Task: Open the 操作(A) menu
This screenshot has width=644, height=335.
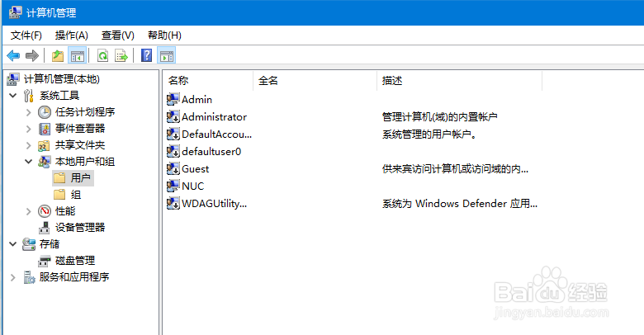Action: point(72,35)
